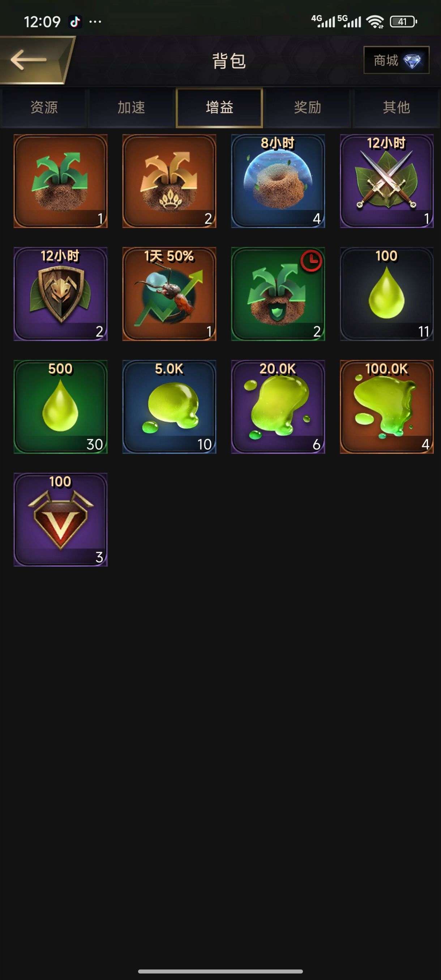Select the 20.0K honeydew blob item

(x=278, y=407)
